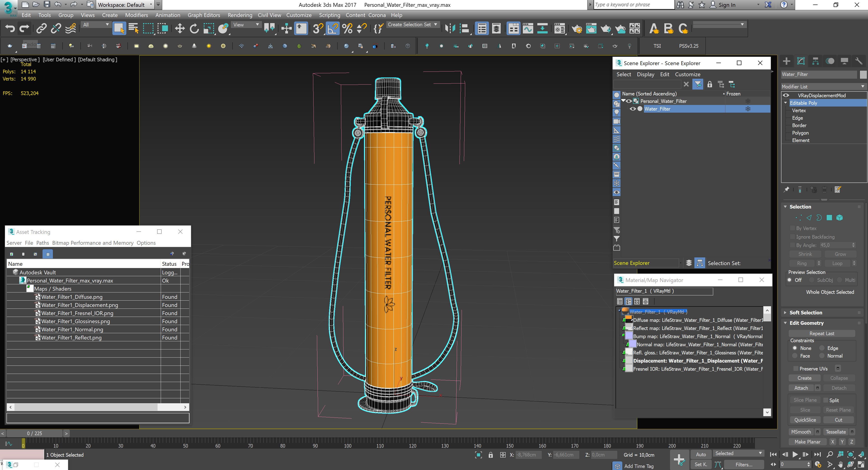Click the Undo arrow icon
The height and width of the screenshot is (470, 868).
coord(10,29)
